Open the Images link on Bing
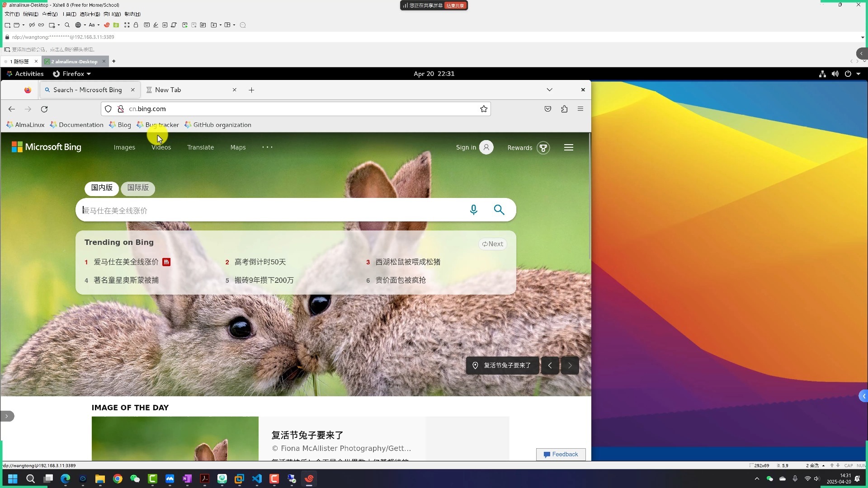The image size is (868, 488). (x=124, y=148)
